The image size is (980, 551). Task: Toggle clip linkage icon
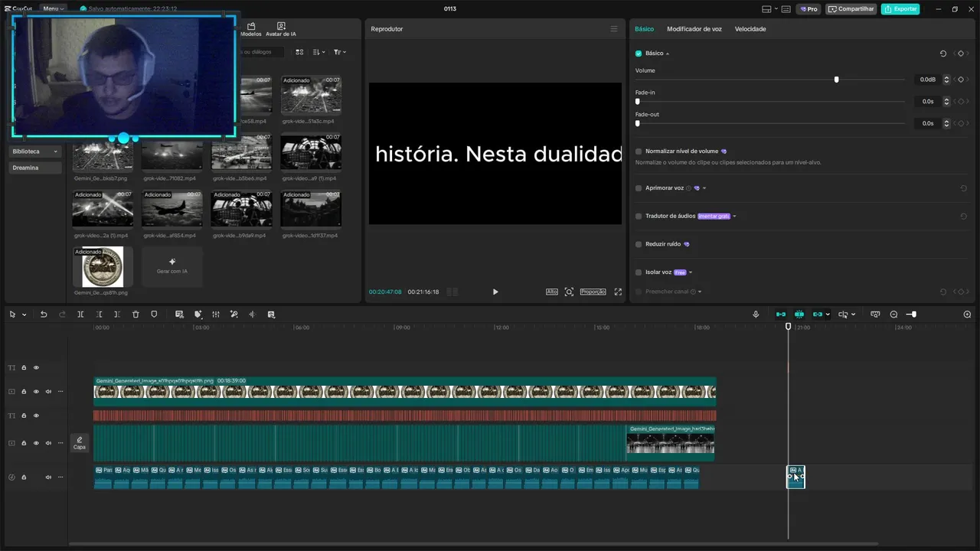(818, 315)
